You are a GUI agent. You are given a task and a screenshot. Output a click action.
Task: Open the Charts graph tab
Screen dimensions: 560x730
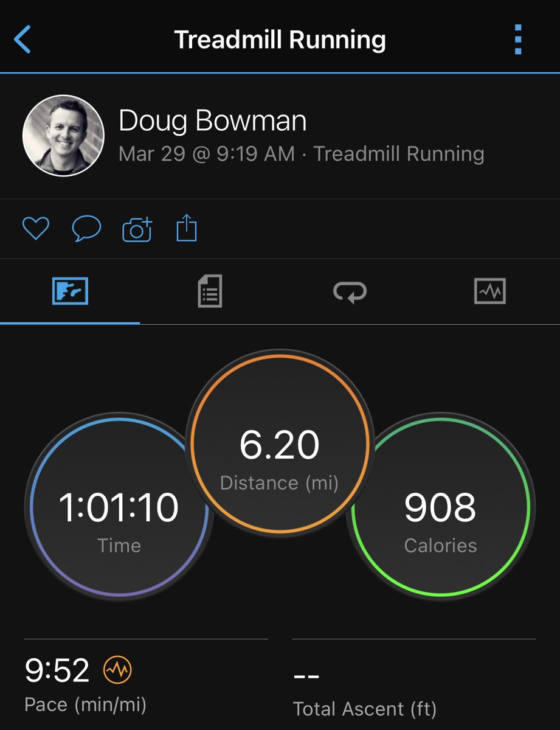pos(489,291)
